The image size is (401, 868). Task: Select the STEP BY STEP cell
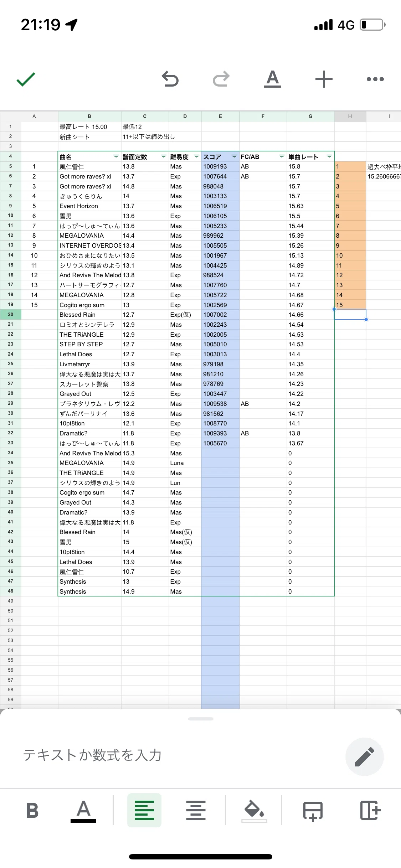(89, 344)
